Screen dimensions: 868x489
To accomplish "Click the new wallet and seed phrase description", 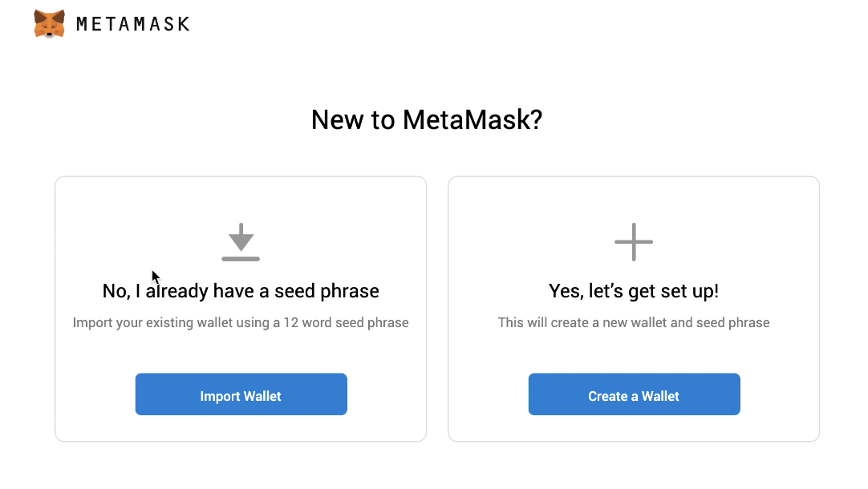I will point(634,322).
